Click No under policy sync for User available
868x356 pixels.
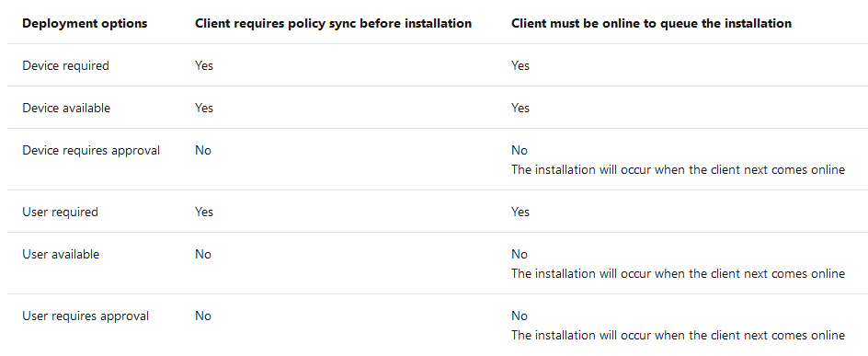(x=202, y=255)
